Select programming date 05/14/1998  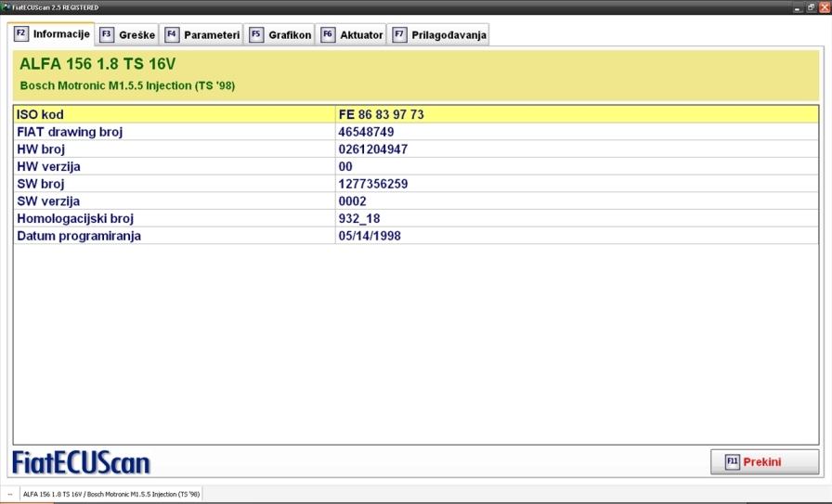coord(370,236)
